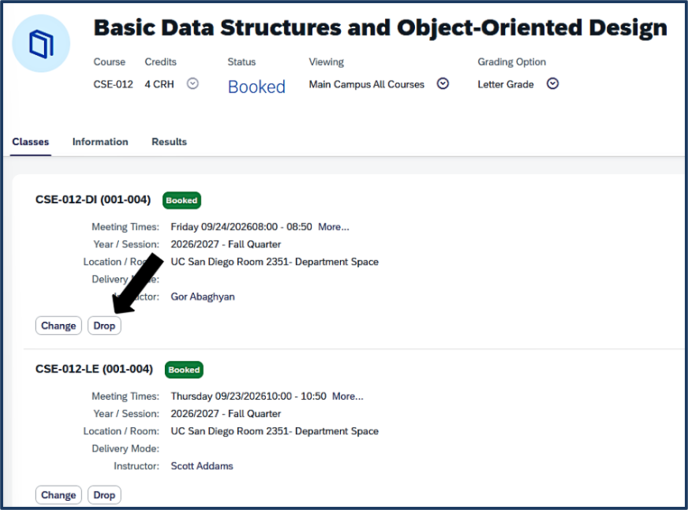Click Thursday 09/23/2026 10:00 - 10:50 meeting time
This screenshot has width=688, height=510.
248,396
